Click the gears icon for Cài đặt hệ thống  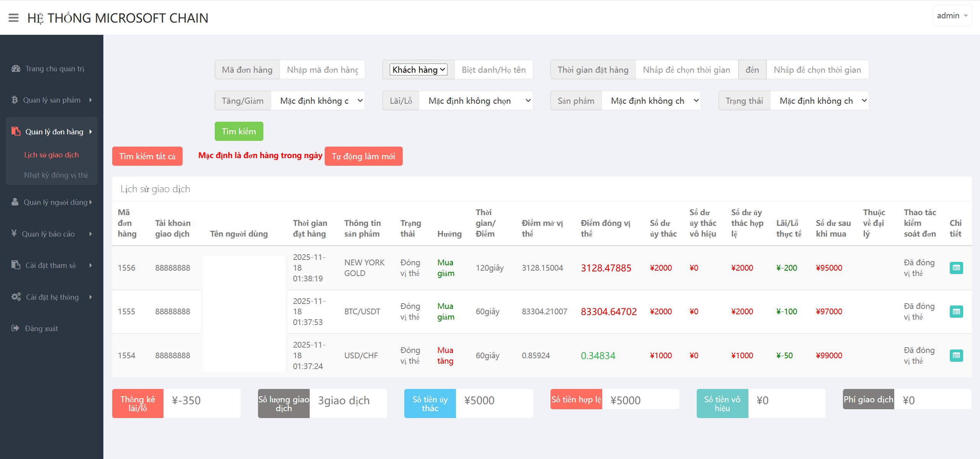coord(16,297)
